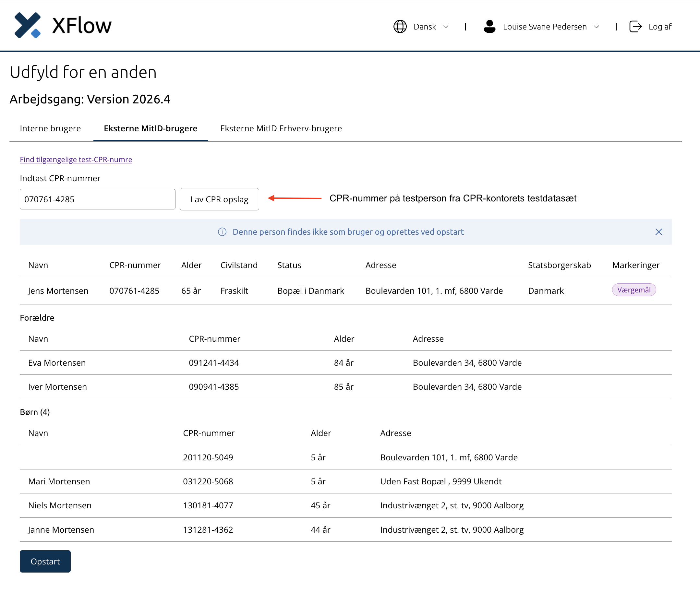700x592 pixels.
Task: Click the XFlow logo icon
Action: point(28,25)
